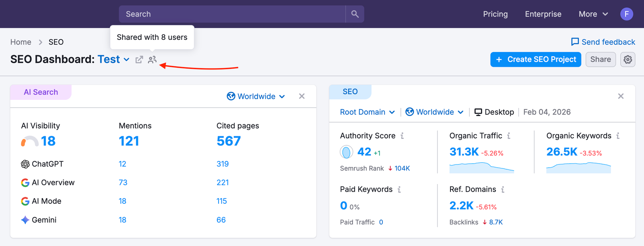This screenshot has width=644, height=246.
Task: Click the Feb 04, 2026 date
Action: pos(547,112)
